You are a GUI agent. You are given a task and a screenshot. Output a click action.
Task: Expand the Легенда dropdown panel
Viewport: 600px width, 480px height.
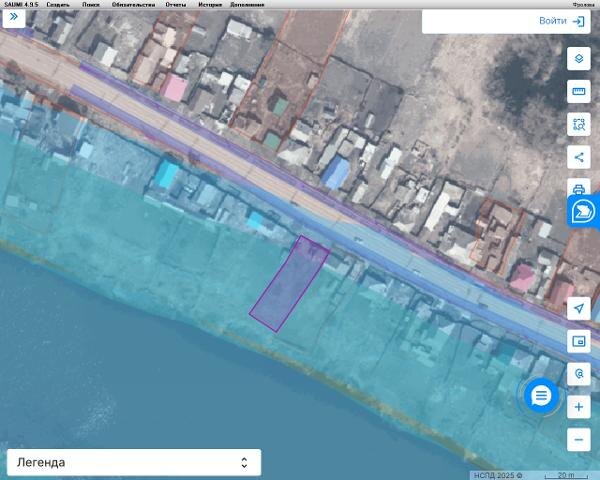134,462
